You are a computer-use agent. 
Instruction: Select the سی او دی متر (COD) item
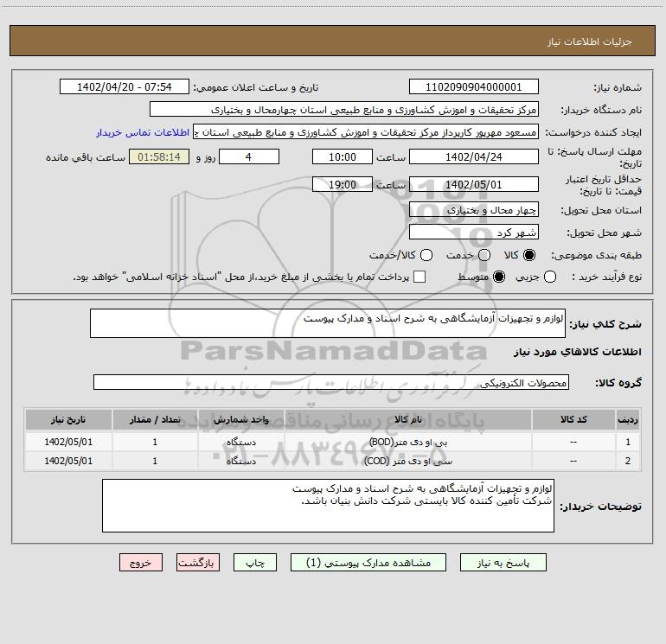point(407,461)
